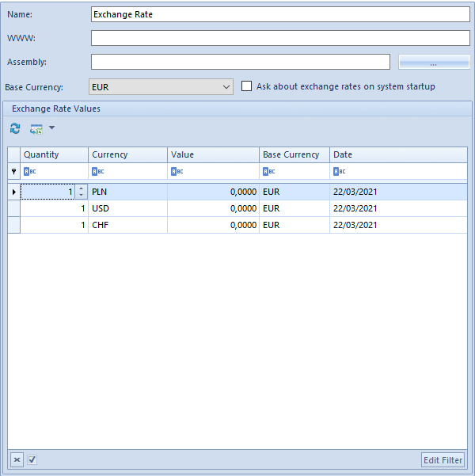Sort by the Value column header
The width and height of the screenshot is (475, 476).
(213, 154)
